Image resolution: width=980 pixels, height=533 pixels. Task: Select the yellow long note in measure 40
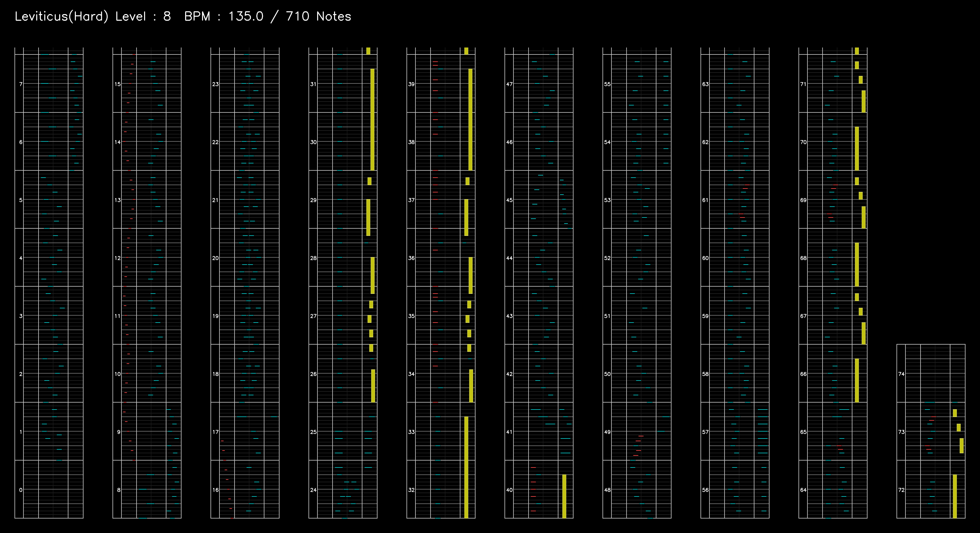[x=564, y=496]
